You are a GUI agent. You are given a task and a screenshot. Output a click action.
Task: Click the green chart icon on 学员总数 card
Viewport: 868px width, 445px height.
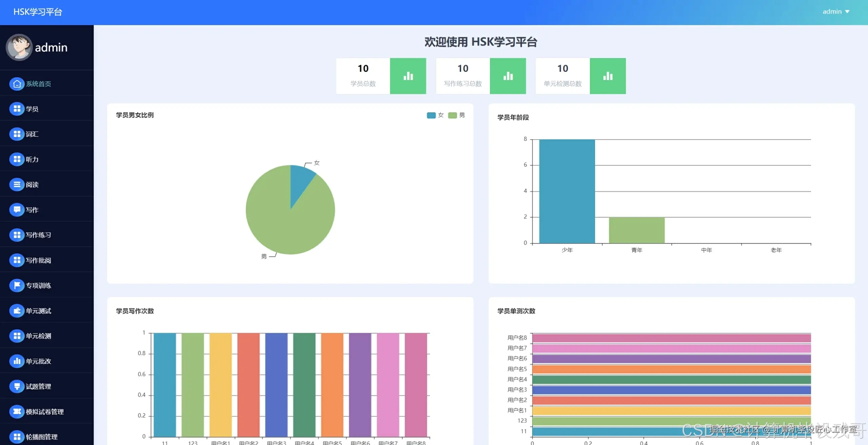point(408,76)
